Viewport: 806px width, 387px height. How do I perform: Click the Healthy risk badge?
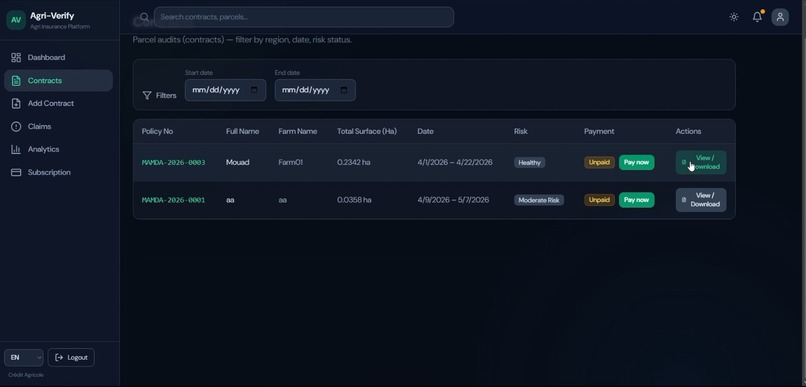click(529, 162)
